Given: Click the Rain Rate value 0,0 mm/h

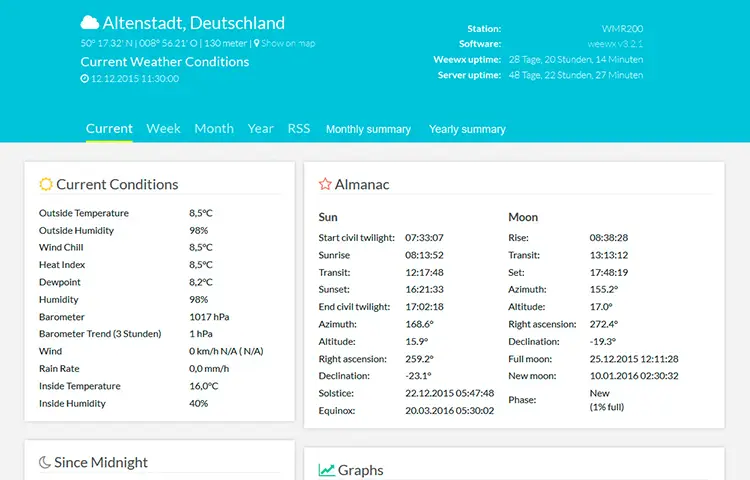Looking at the screenshot, I should [209, 369].
